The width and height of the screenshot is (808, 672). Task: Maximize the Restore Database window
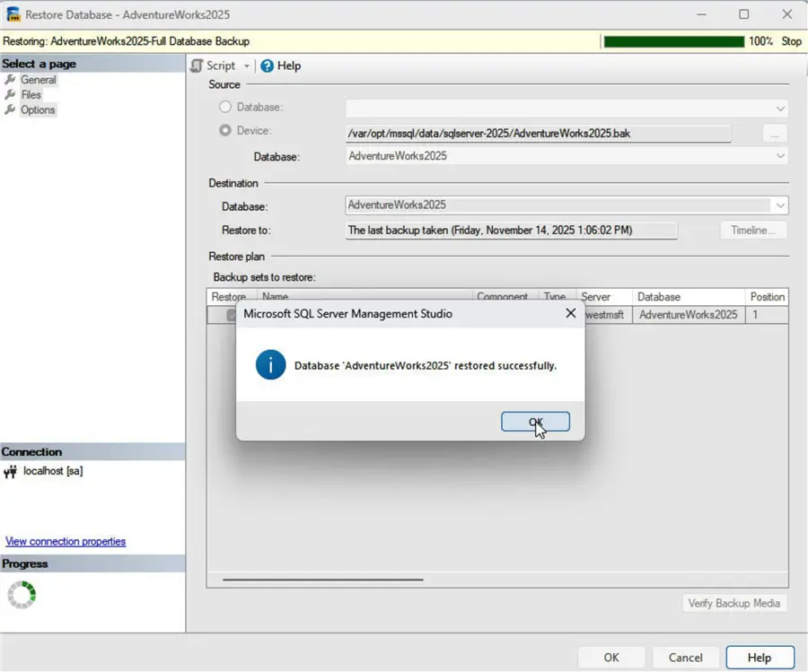pyautogui.click(x=743, y=14)
